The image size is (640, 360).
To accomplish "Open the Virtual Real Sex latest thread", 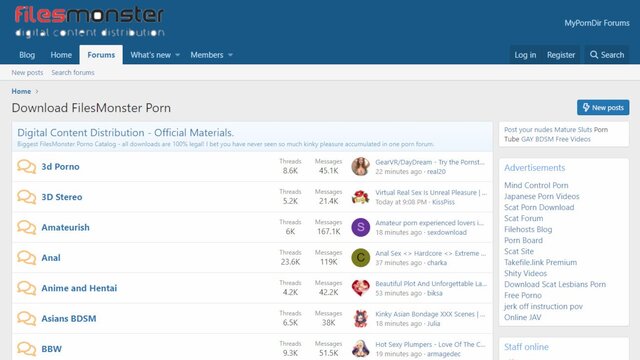I will pyautogui.click(x=431, y=192).
